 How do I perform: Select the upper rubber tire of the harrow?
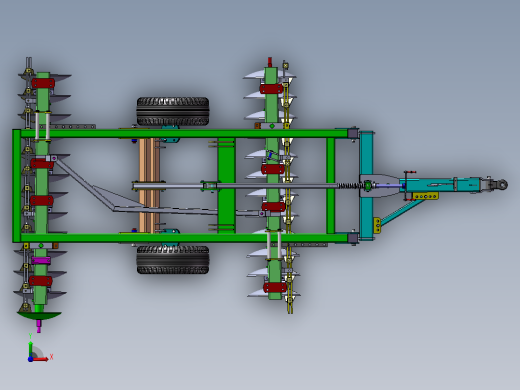point(173,111)
